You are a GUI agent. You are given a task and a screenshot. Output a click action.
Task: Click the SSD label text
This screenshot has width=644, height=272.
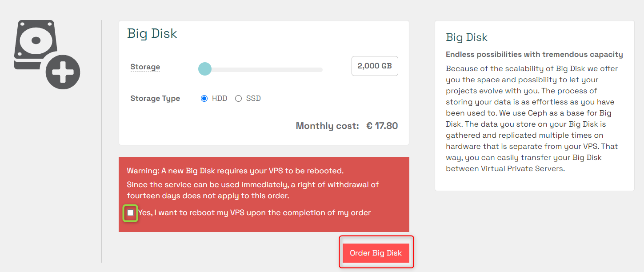(x=253, y=99)
